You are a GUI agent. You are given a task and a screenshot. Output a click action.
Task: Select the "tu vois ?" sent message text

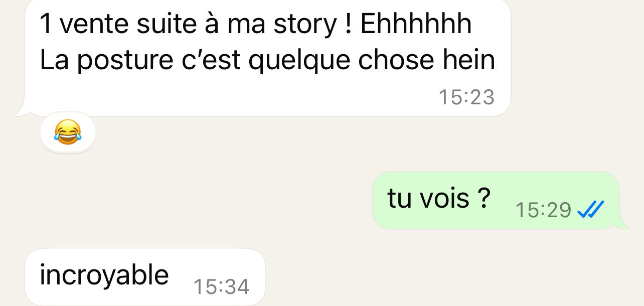tap(439, 199)
